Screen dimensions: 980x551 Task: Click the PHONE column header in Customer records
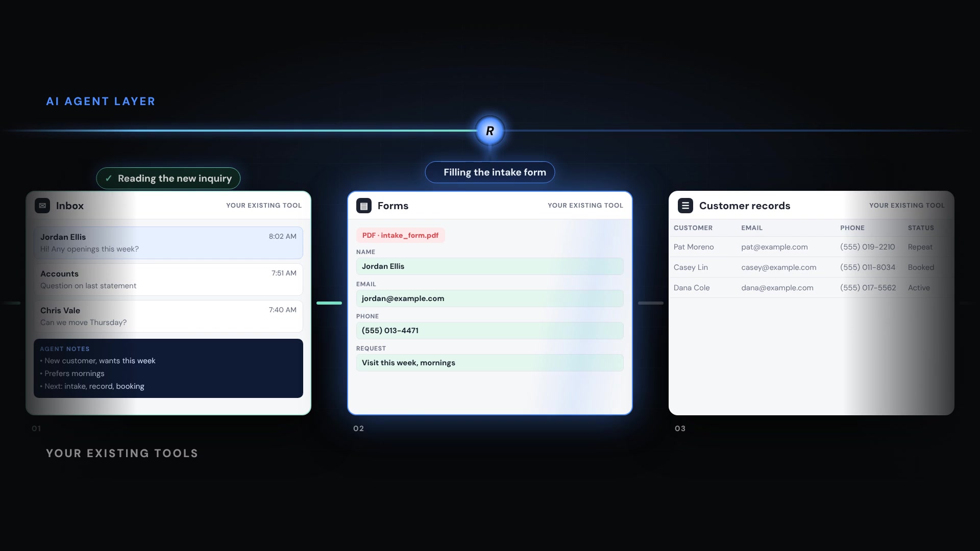(852, 228)
